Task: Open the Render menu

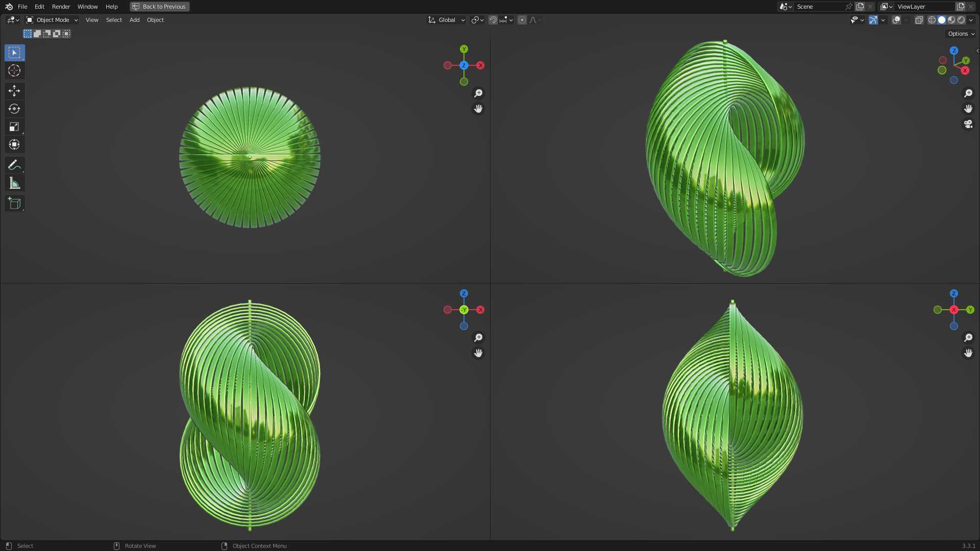Action: pos(61,7)
